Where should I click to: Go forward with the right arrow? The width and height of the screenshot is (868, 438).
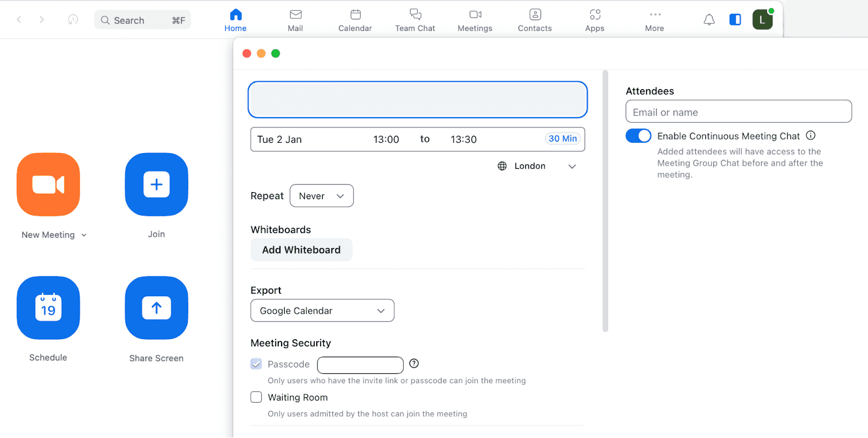[x=42, y=20]
